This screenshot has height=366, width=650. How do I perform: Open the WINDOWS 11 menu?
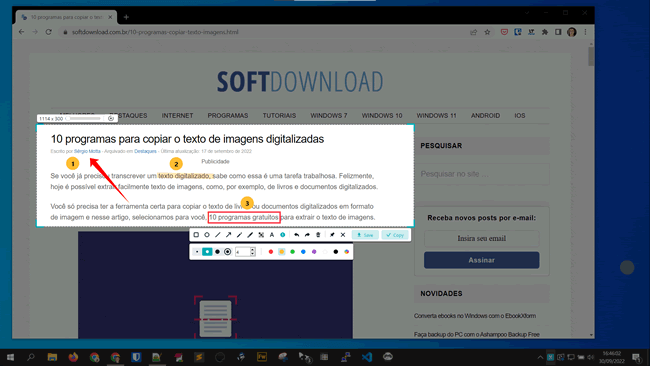coord(436,116)
